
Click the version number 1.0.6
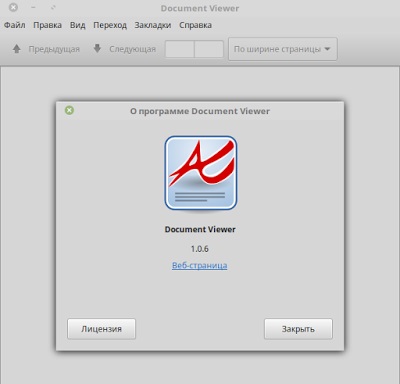coord(200,249)
